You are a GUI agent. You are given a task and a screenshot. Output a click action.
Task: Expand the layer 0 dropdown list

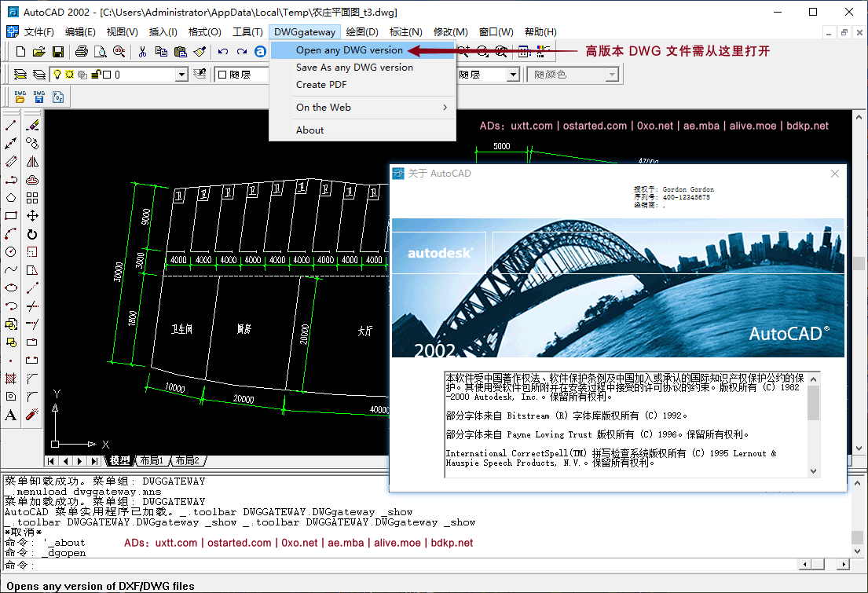click(181, 74)
